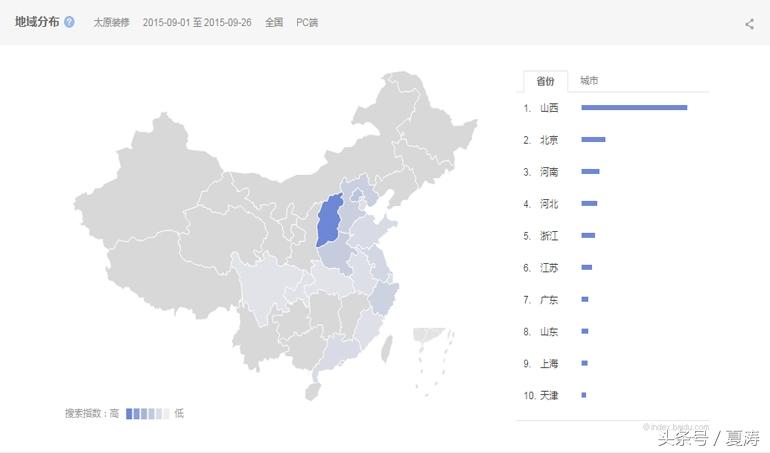Click the 地域分布 section title
Screen dimensions: 770x453
coord(37,22)
